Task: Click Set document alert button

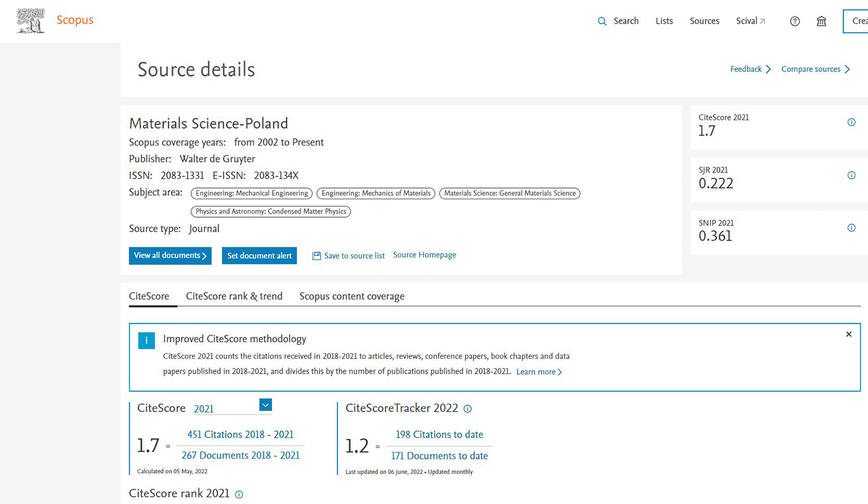Action: (259, 255)
